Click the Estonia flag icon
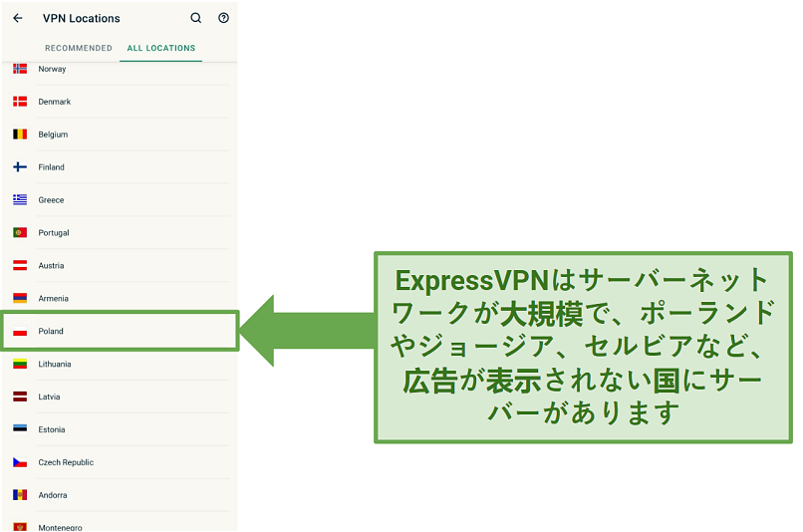The image size is (803, 532). (x=20, y=429)
